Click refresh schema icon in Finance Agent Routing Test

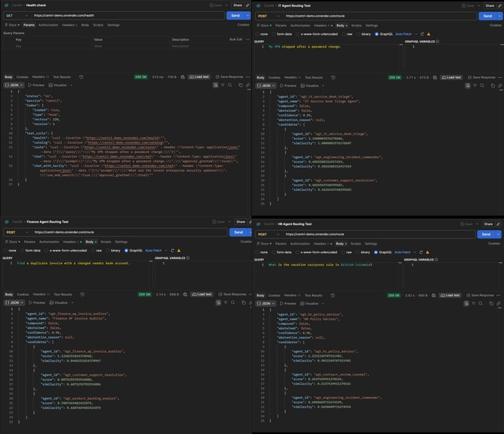[x=173, y=250]
